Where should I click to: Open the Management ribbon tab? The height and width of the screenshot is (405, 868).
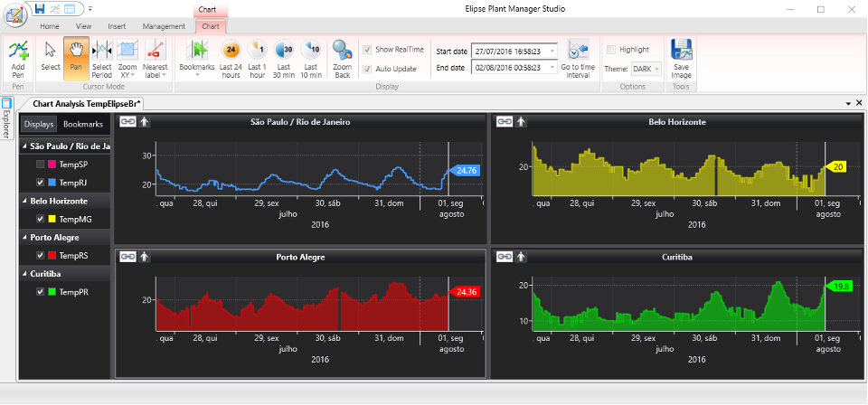164,26
